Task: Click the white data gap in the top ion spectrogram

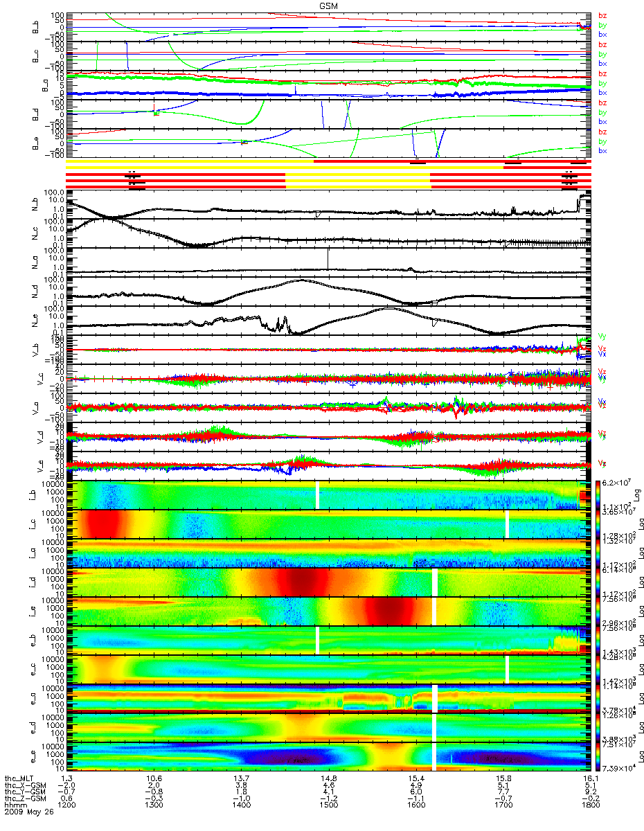Action: [x=317, y=494]
